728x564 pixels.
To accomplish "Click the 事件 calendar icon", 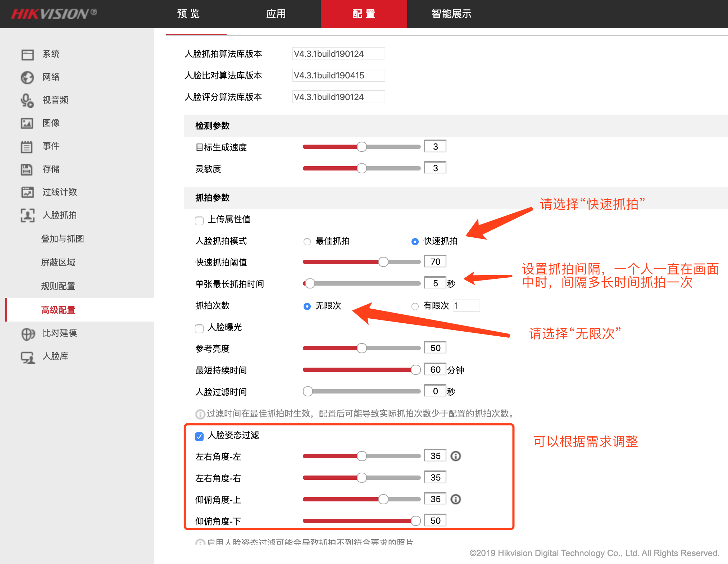I will point(27,146).
